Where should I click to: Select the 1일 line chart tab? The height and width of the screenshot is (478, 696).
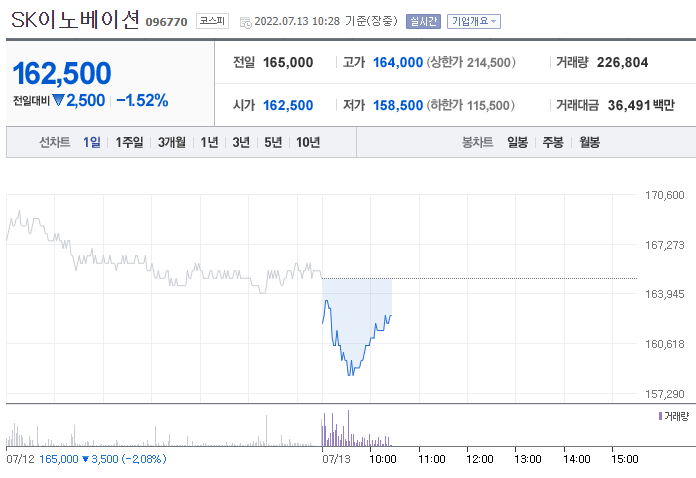coord(92,142)
